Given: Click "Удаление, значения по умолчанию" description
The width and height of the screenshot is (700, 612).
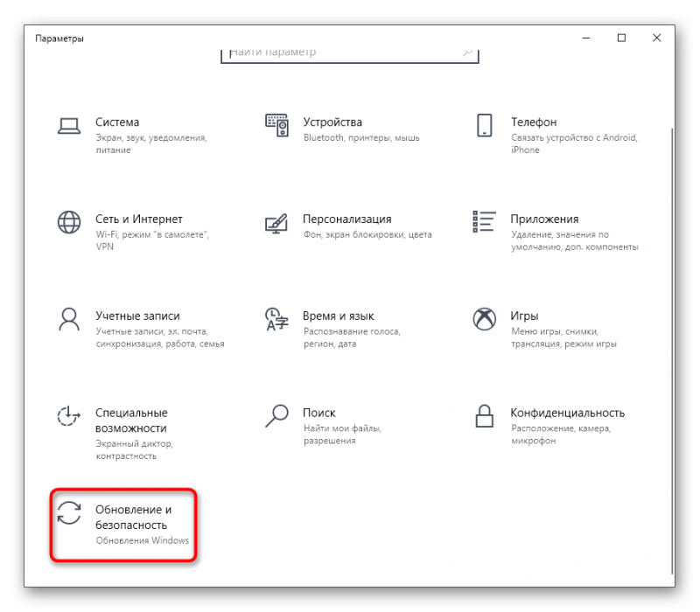Looking at the screenshot, I should (575, 240).
